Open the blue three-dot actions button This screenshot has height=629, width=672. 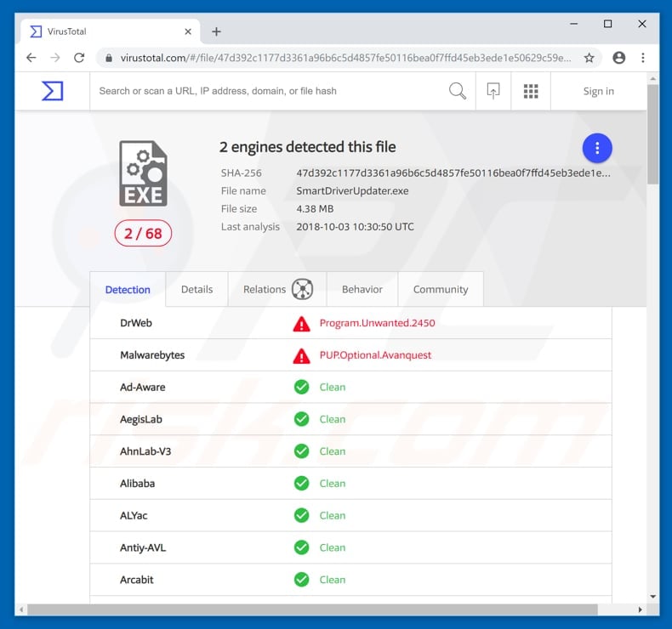(597, 148)
